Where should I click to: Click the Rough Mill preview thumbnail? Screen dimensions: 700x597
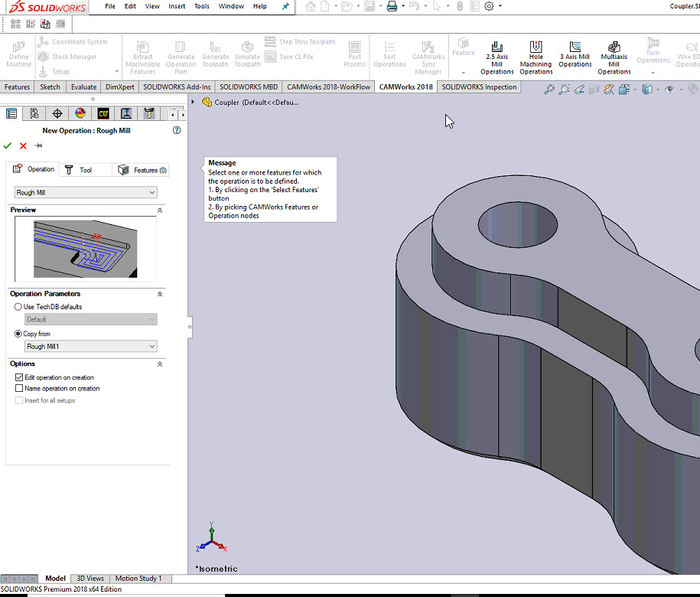pos(85,250)
